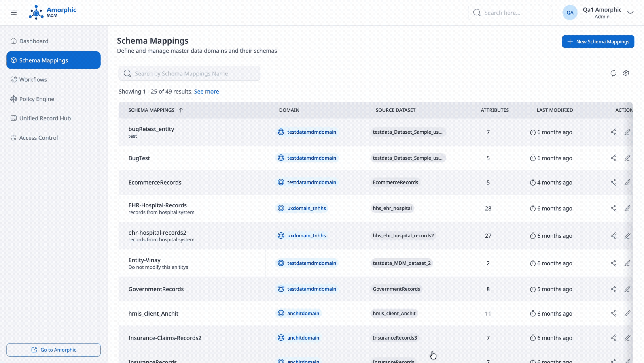Click the Amorphic MDM logo
Screen dimensions: 644x363
coord(53,12)
